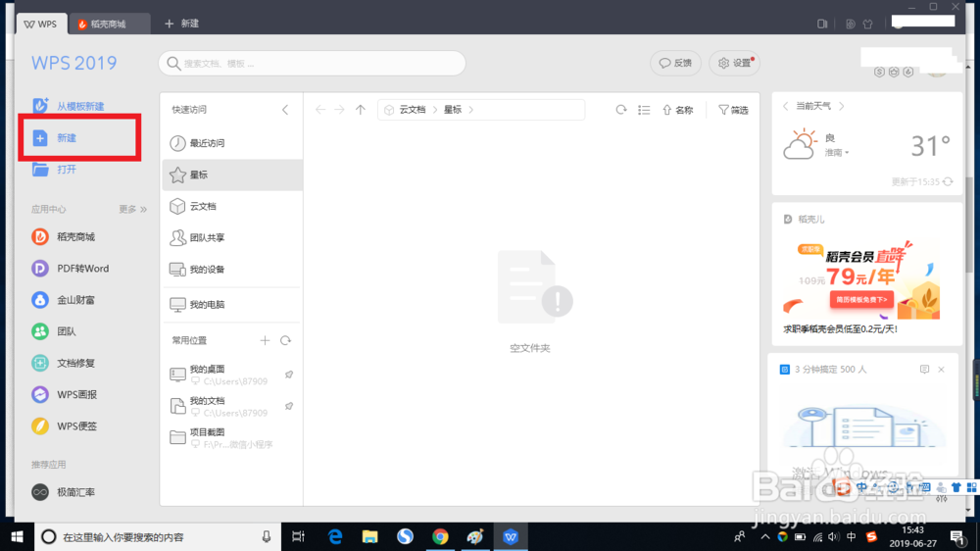The height and width of the screenshot is (551, 980).
Task: Launch 文档修复 document repair
Action: [x=63, y=363]
